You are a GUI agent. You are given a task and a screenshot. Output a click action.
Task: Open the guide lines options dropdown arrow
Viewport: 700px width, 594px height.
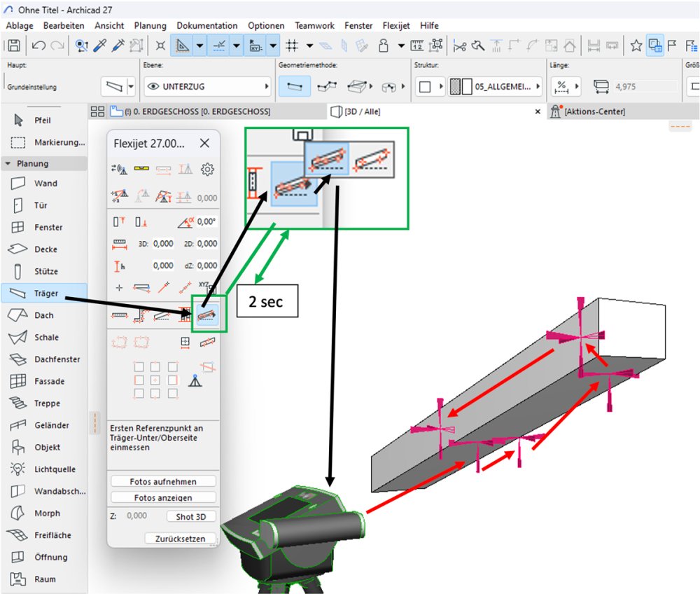[x=200, y=45]
